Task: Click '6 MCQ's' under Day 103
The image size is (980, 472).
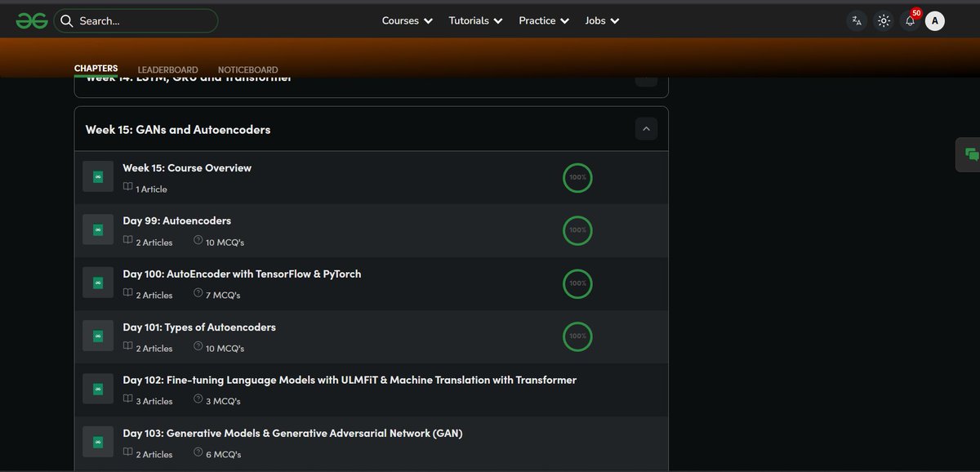Action: 223,455
